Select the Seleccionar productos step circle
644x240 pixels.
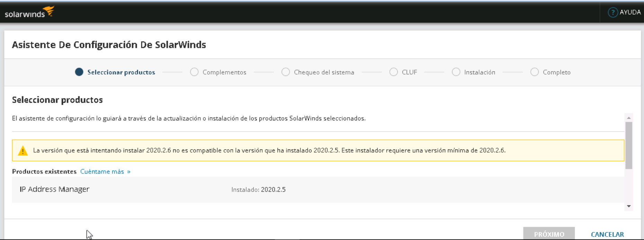(79, 72)
